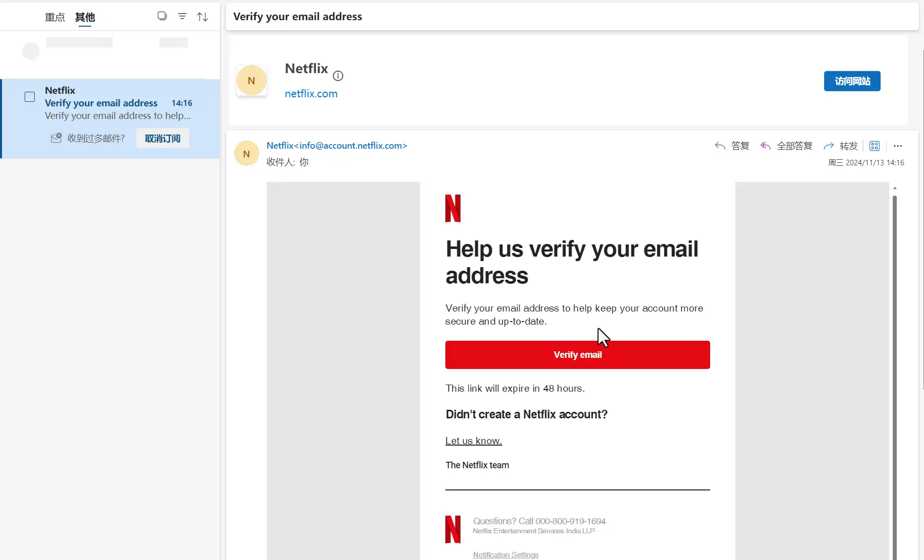Viewport: 924px width, 560px height.
Task: Click the 收件人: 你 recipient line
Action: coord(287,162)
